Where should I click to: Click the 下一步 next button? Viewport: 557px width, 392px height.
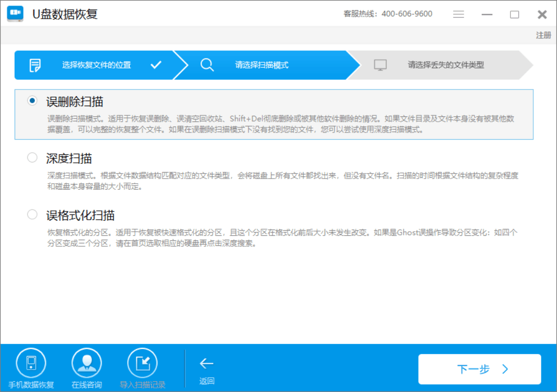pyautogui.click(x=480, y=369)
